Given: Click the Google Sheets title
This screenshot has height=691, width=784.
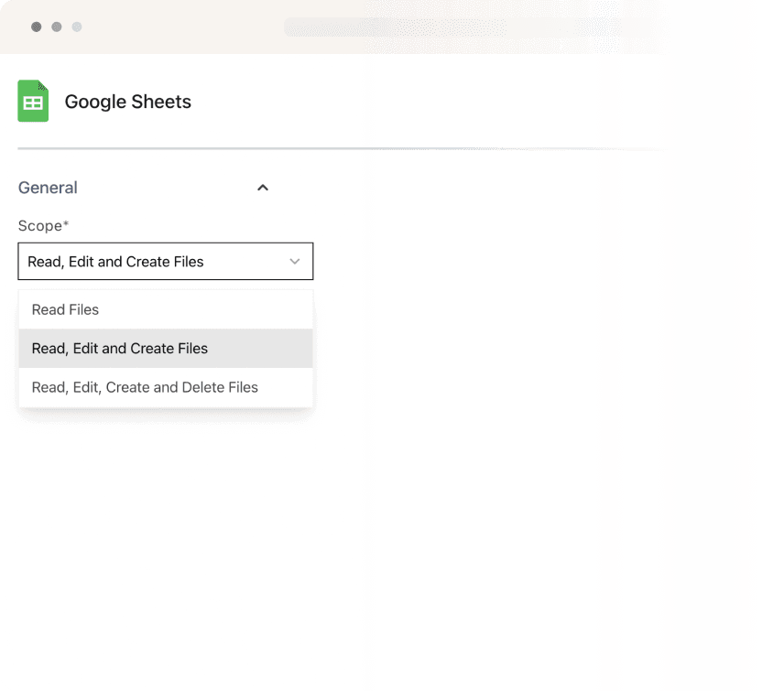Looking at the screenshot, I should pyautogui.click(x=127, y=102).
